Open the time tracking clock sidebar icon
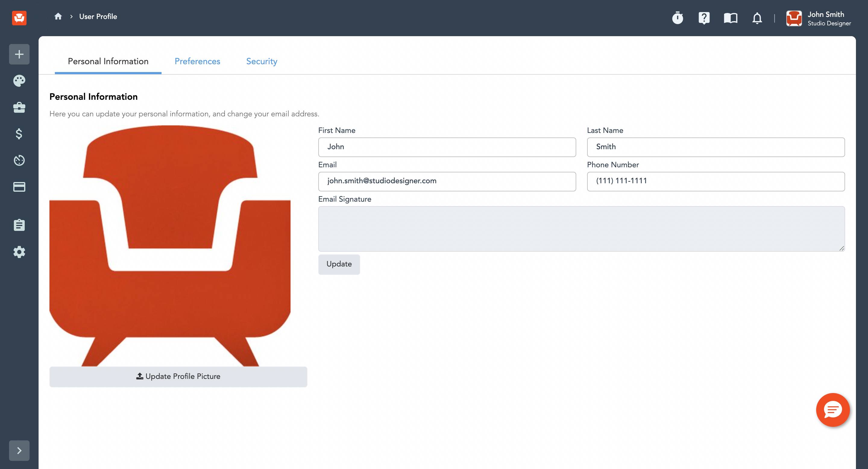Viewport: 868px width, 469px height. tap(19, 160)
